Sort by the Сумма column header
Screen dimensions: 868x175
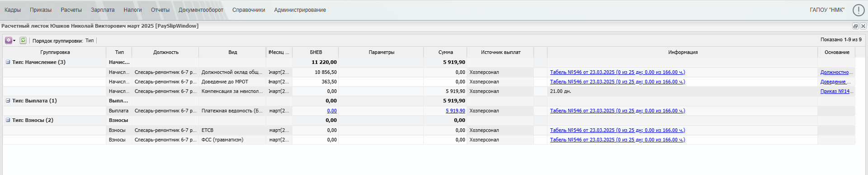pyautogui.click(x=445, y=52)
